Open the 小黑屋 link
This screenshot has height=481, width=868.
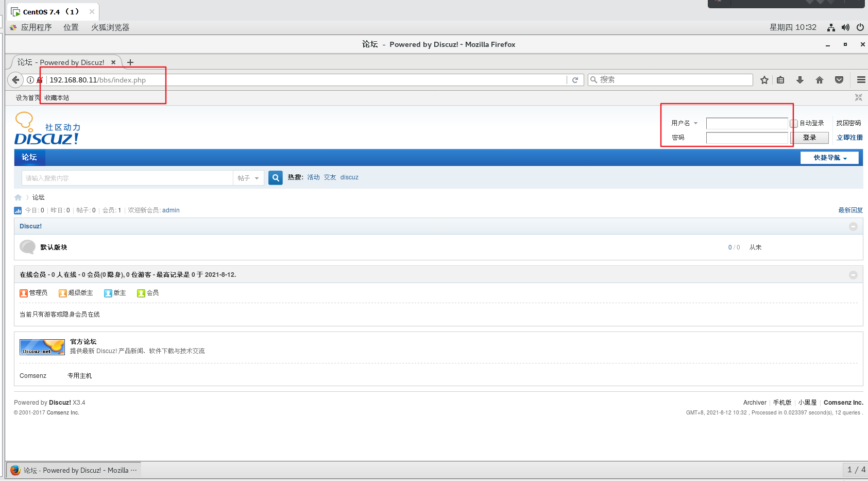tap(808, 403)
